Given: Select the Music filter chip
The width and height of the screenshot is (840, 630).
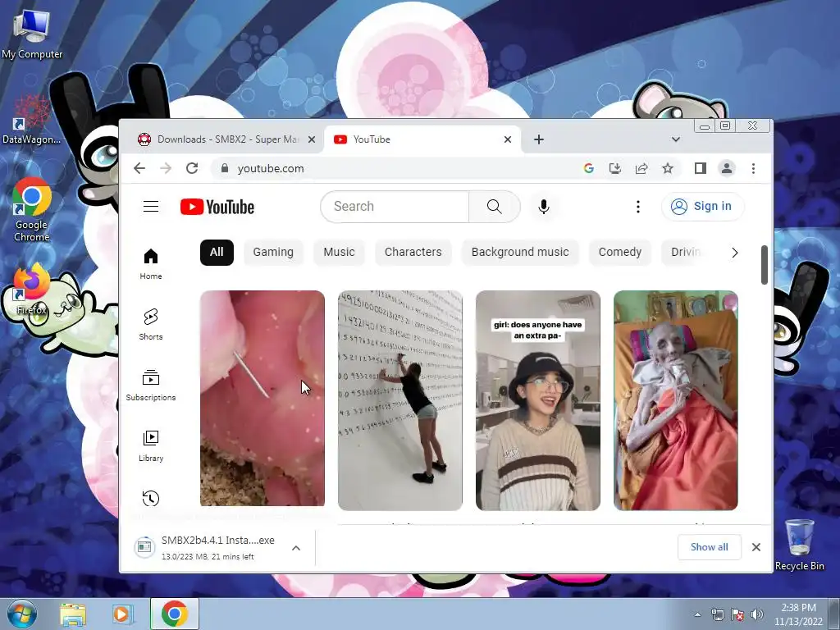Looking at the screenshot, I should 339,253.
